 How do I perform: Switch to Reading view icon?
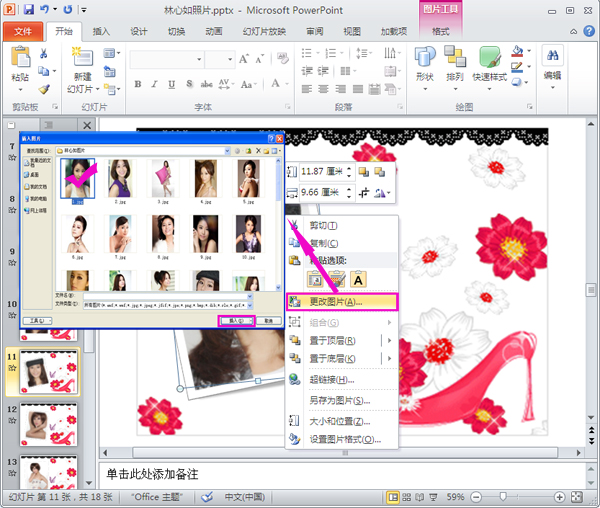(x=419, y=497)
